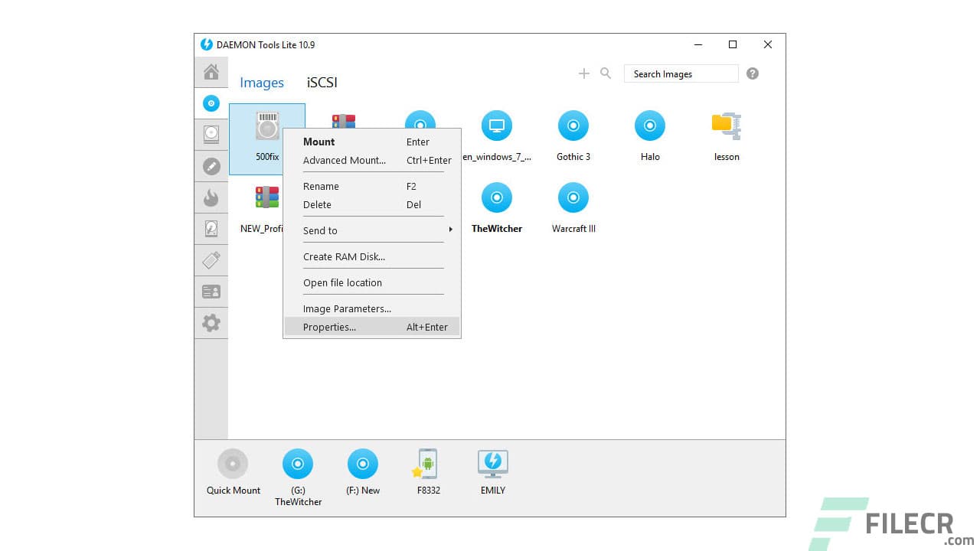Screen dimensions: 980x551
Task: Choose Properties from the context menu
Action: click(329, 327)
